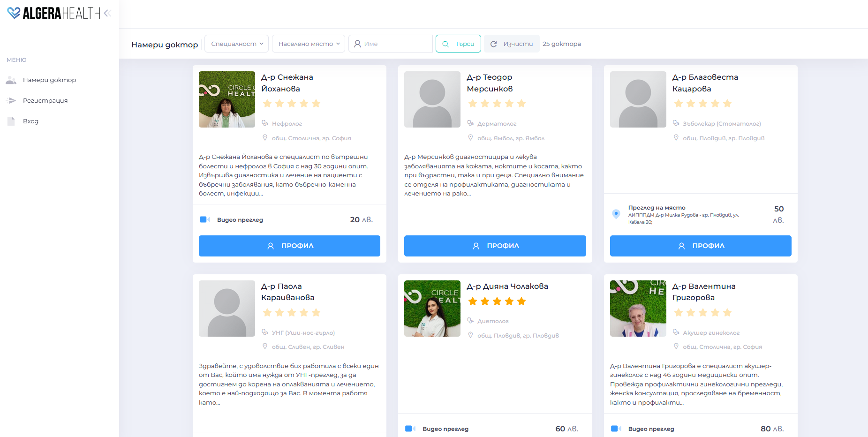868x437 pixels.
Task: Click location pin in Йоханова's card
Action: coord(265,138)
